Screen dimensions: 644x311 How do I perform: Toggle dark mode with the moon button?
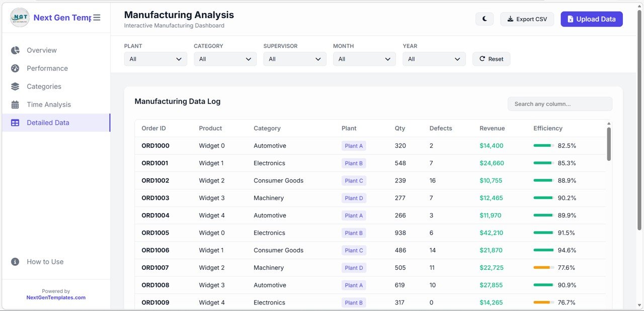click(484, 19)
